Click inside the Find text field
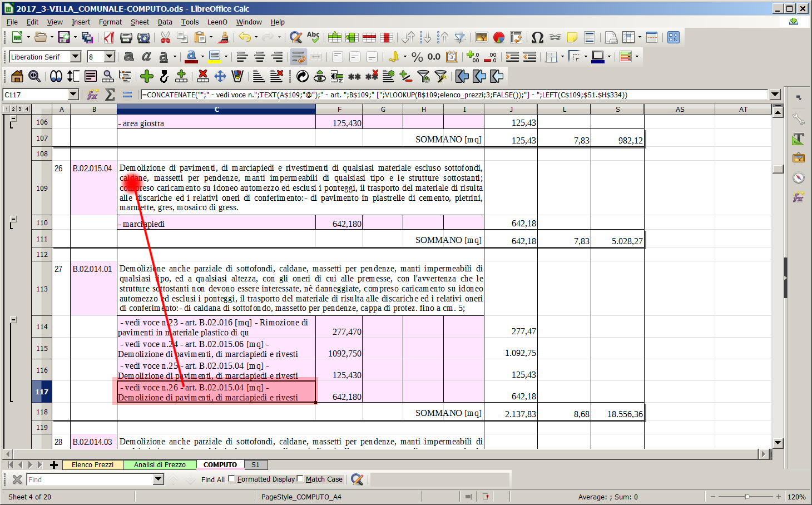Viewport: 812px width, 505px height. click(90, 479)
